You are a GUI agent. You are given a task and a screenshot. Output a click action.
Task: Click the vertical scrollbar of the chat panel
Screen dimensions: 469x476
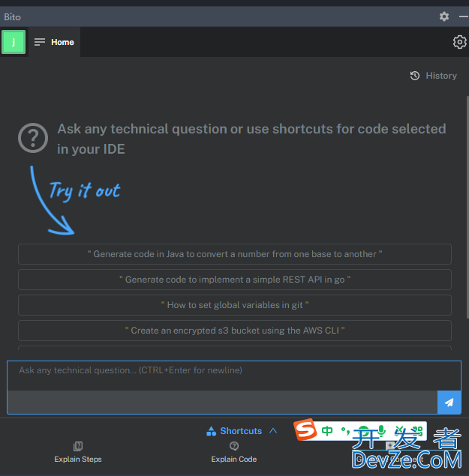[x=467, y=207]
